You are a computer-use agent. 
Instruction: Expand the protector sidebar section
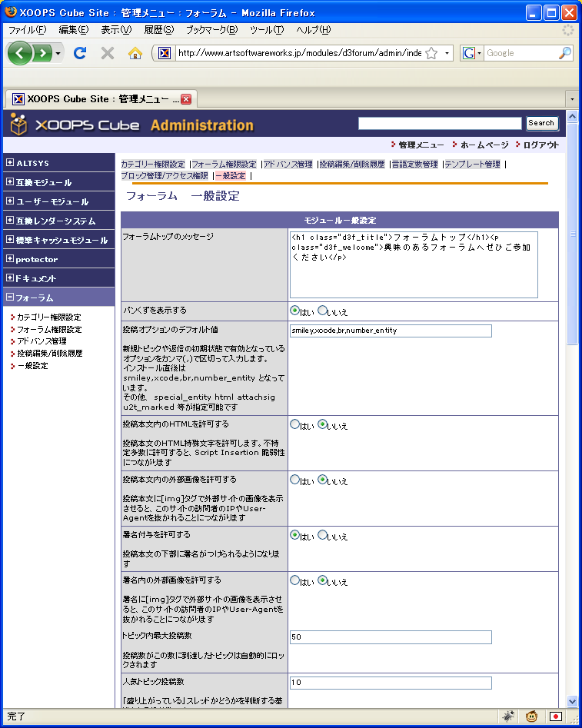click(x=9, y=259)
